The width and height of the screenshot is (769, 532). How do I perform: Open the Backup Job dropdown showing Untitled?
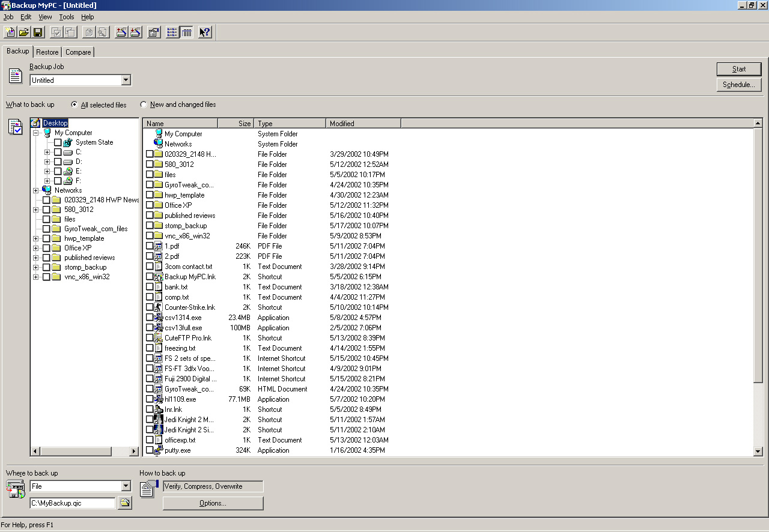click(x=126, y=80)
